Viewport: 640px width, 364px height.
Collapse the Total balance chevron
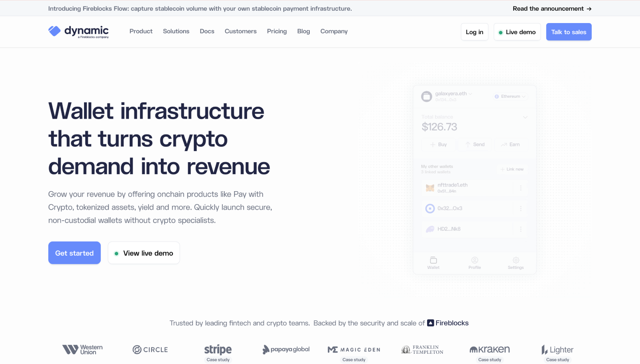(x=525, y=117)
